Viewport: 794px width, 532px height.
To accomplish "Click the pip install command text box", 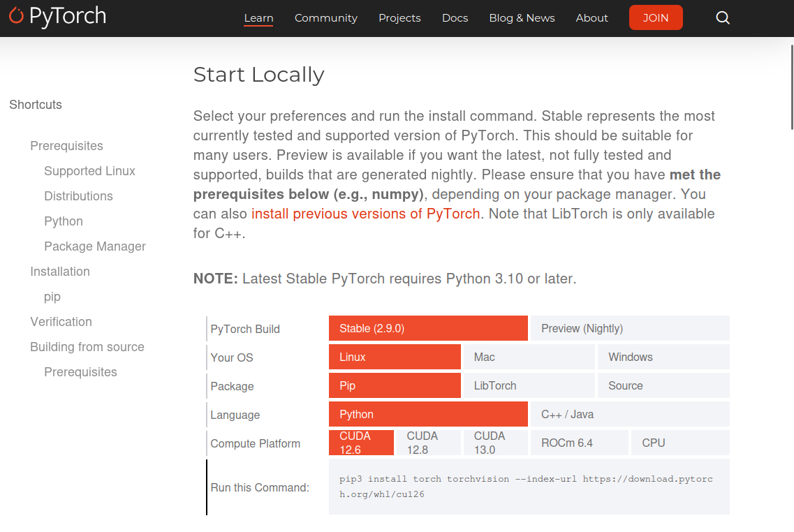I will coord(529,487).
